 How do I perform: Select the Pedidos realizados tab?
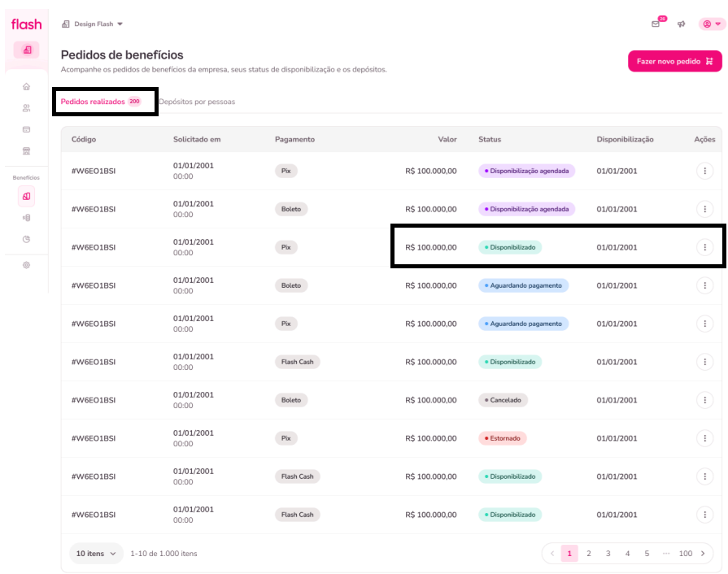[x=93, y=102]
